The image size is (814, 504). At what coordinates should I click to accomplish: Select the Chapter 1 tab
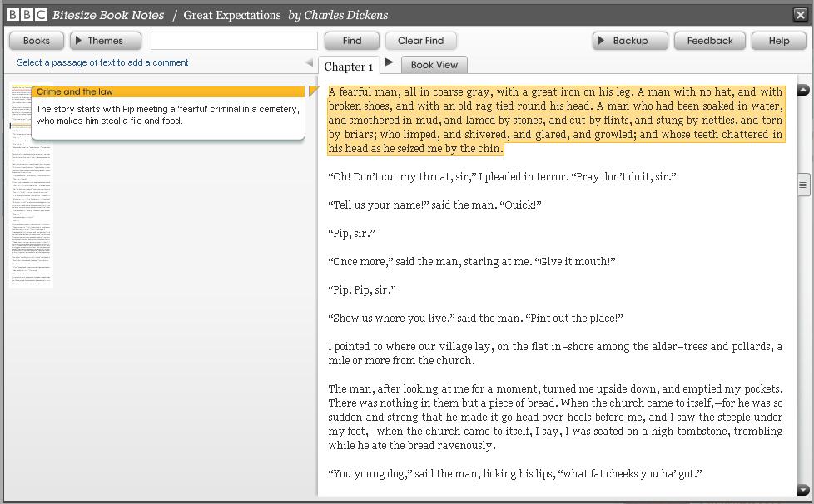click(x=349, y=67)
